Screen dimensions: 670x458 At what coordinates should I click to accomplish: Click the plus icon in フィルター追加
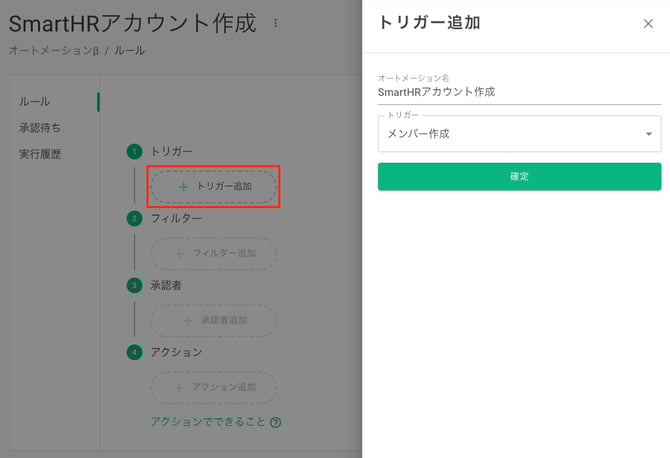[179, 254]
